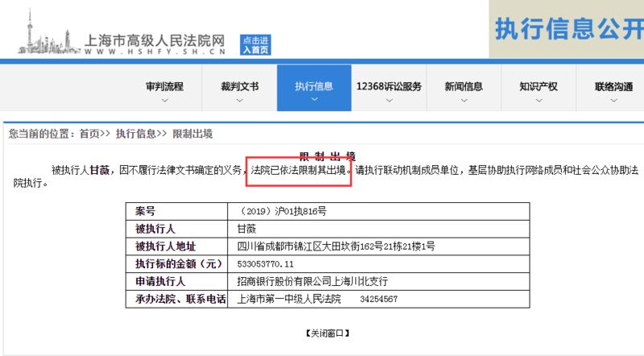The width and height of the screenshot is (644, 356).
Task: Select the 裁判文书 menu item
Action: click(239, 86)
